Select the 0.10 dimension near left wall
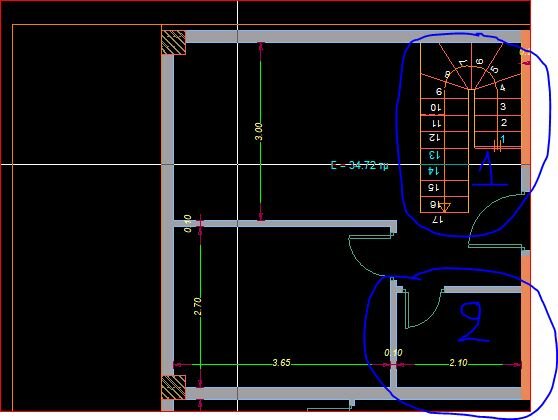This screenshot has width=558, height=420. [188, 224]
